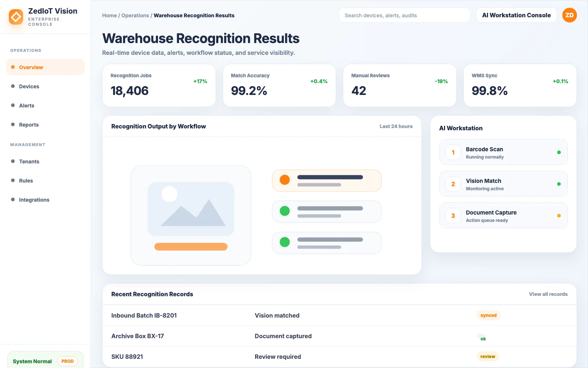
Task: Click the 99.2% accuracy value
Action: coord(249,91)
